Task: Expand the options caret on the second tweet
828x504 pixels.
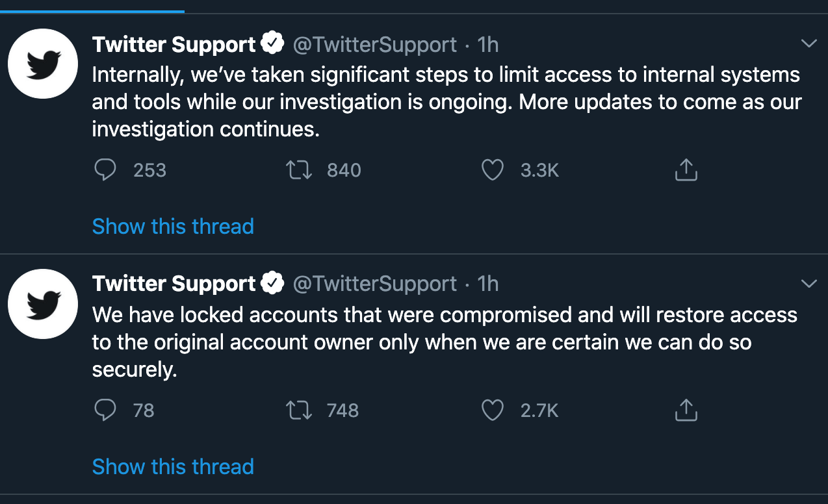Action: (x=808, y=284)
